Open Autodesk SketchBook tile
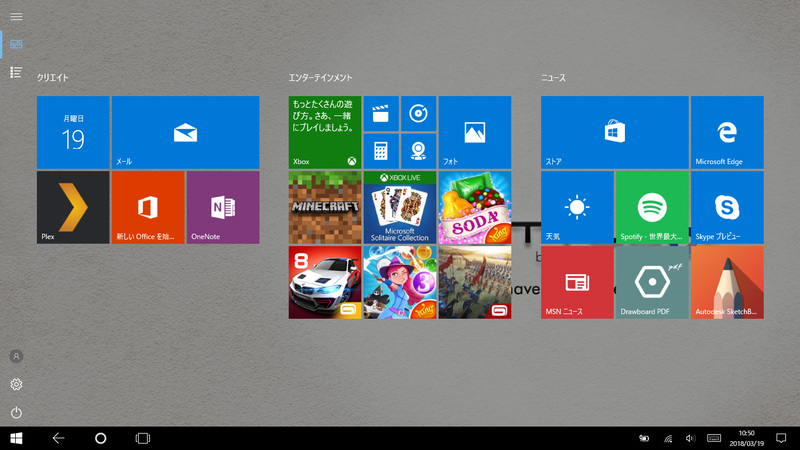Viewport: 800px width, 450px height. [x=727, y=282]
